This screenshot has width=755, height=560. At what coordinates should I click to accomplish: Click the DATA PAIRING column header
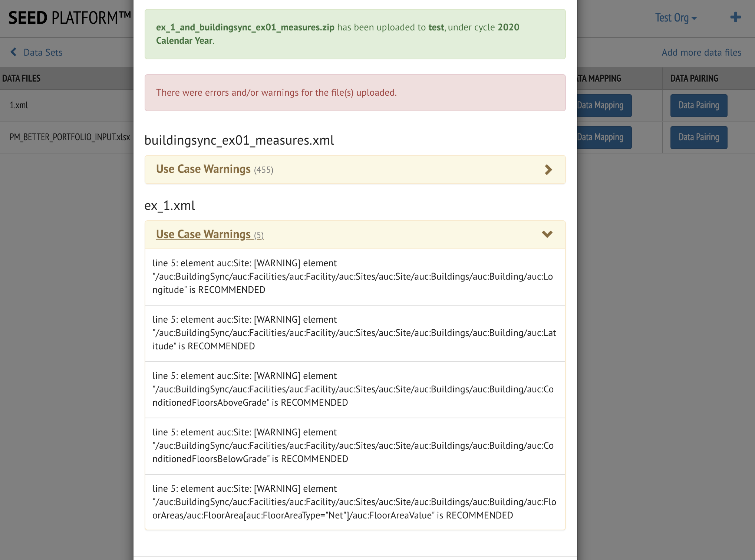point(695,78)
